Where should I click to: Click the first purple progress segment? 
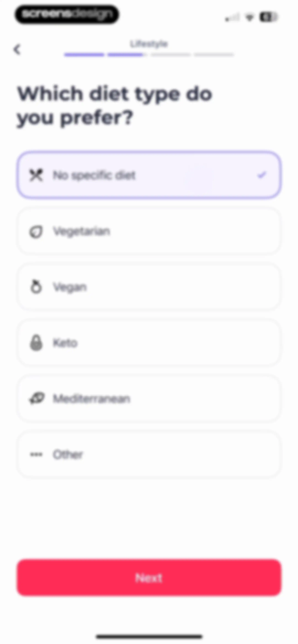[84, 54]
